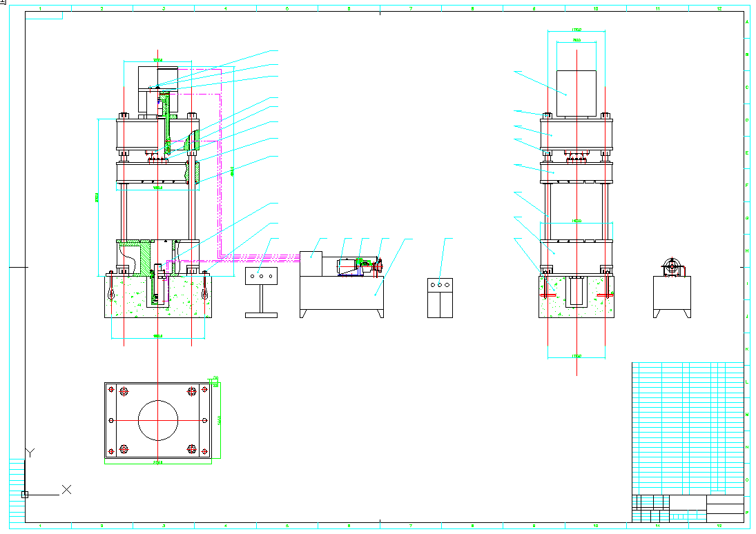Select the magenta hydraulic pipe run to the power unit

click(x=258, y=258)
